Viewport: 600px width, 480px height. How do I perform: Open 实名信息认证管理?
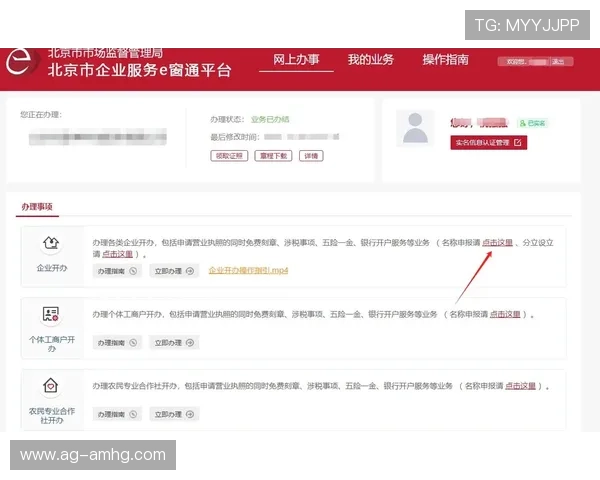pos(489,142)
